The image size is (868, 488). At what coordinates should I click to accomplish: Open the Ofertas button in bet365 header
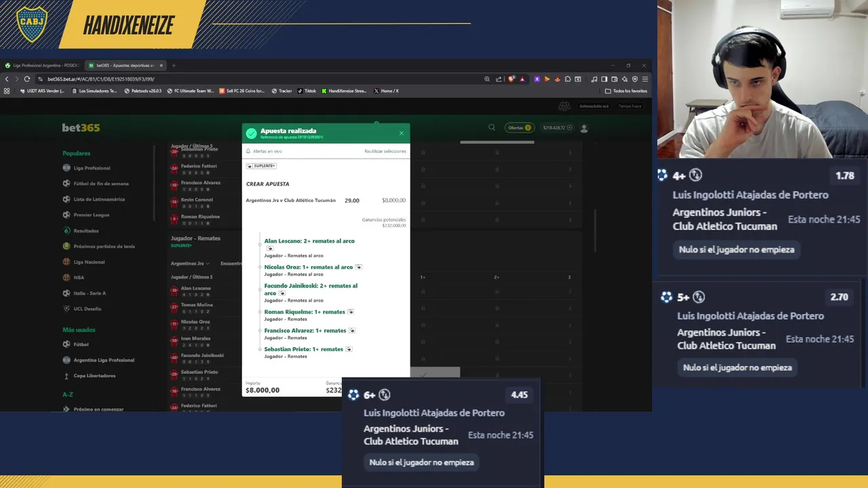519,127
